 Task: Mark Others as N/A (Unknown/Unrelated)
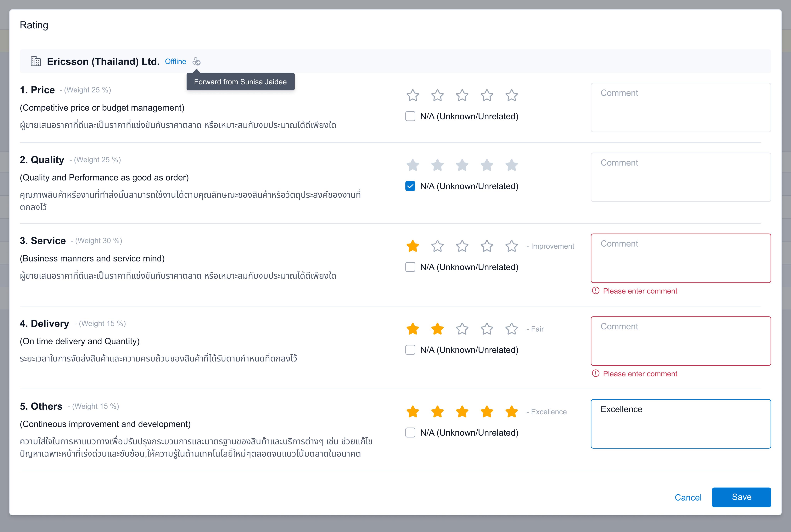[410, 433]
